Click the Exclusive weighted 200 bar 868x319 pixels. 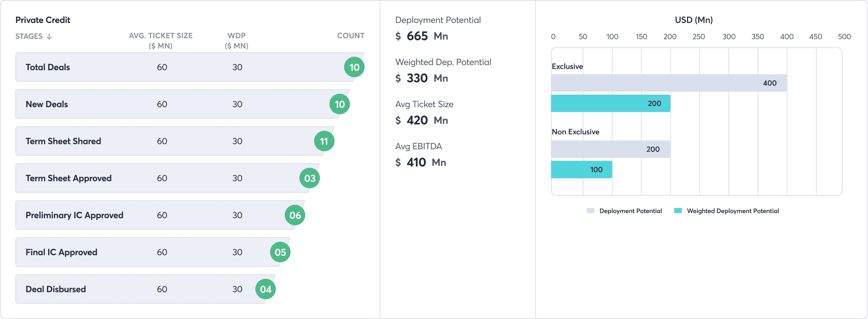coord(611,103)
